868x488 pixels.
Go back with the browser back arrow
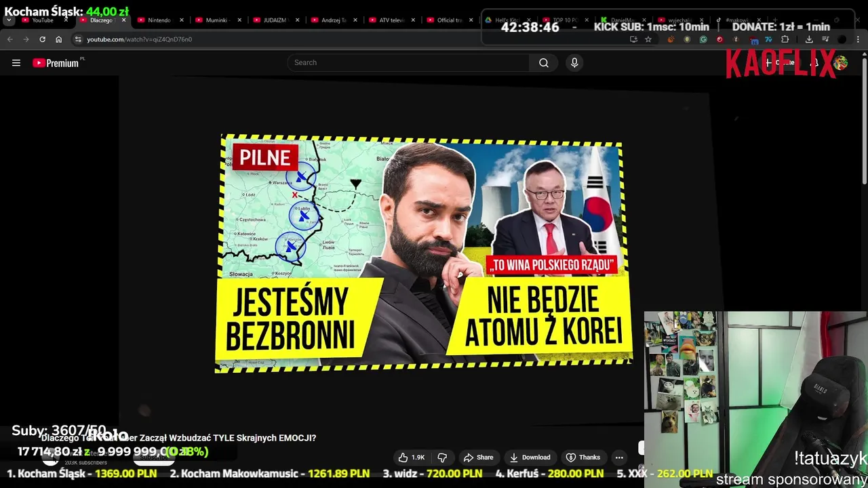10,39
